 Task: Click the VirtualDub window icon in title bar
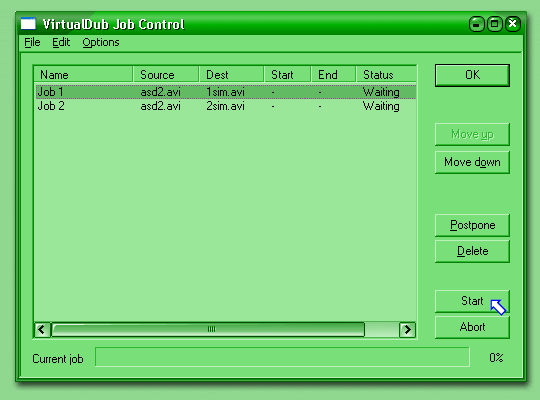point(28,24)
